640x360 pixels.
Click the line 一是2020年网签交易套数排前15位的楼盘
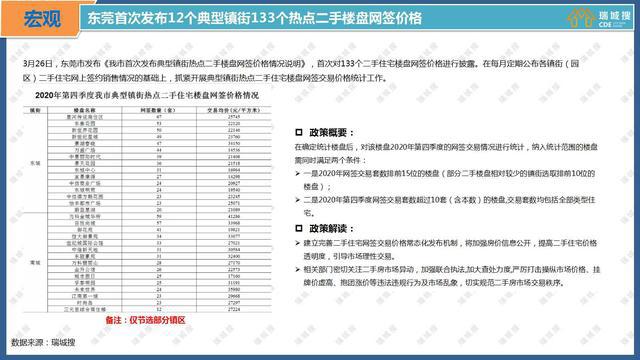pos(449,180)
